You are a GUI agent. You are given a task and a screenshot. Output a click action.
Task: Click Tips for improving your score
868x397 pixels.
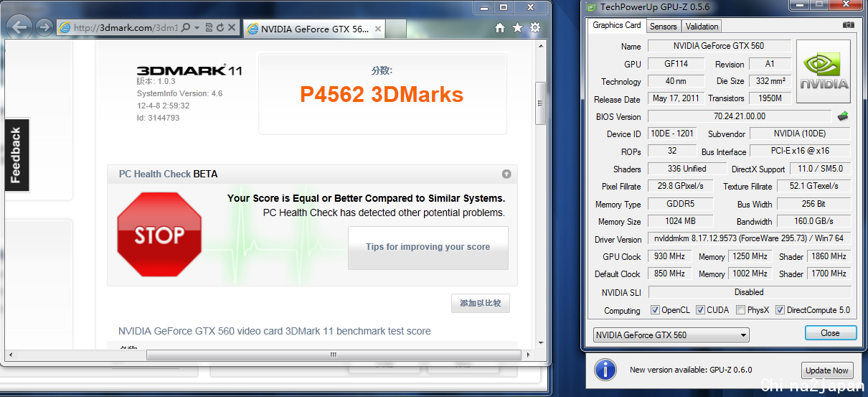pyautogui.click(x=428, y=248)
